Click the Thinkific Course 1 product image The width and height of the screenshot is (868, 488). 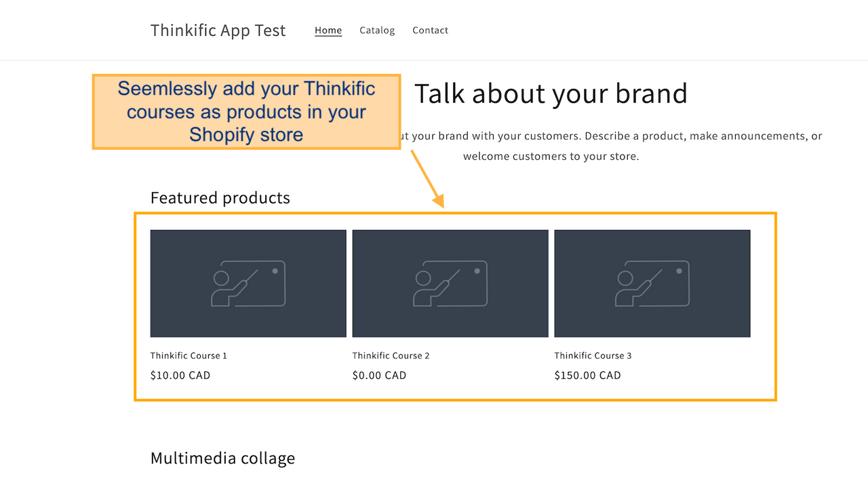tap(248, 283)
